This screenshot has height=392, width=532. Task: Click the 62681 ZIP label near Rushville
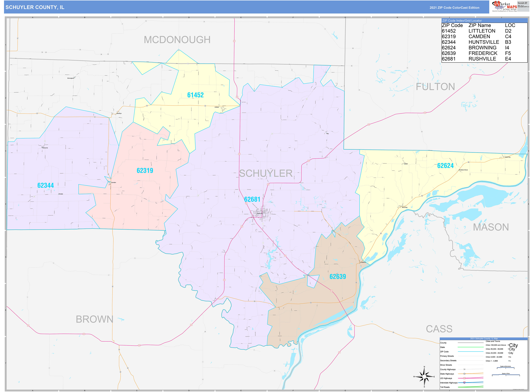tap(252, 199)
